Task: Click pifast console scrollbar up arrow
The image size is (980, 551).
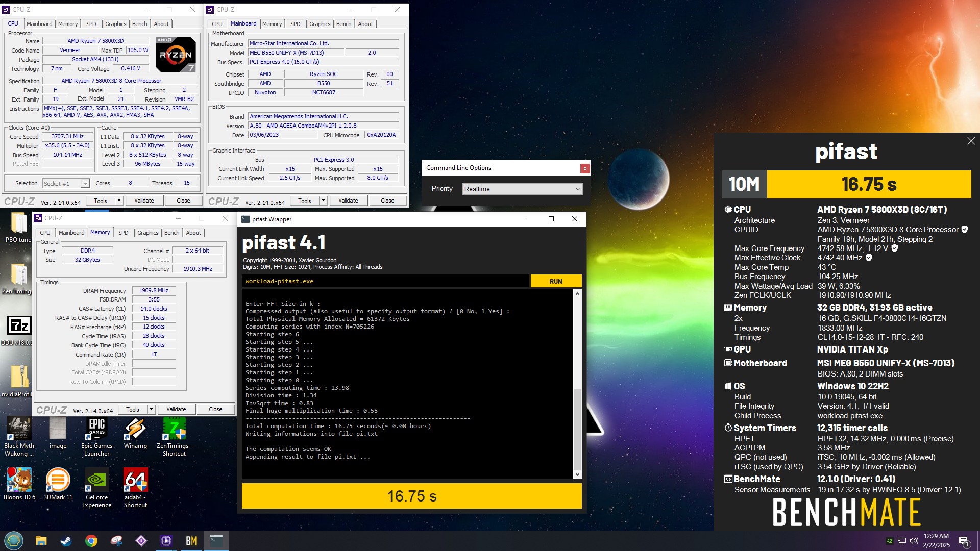Action: 577,294
